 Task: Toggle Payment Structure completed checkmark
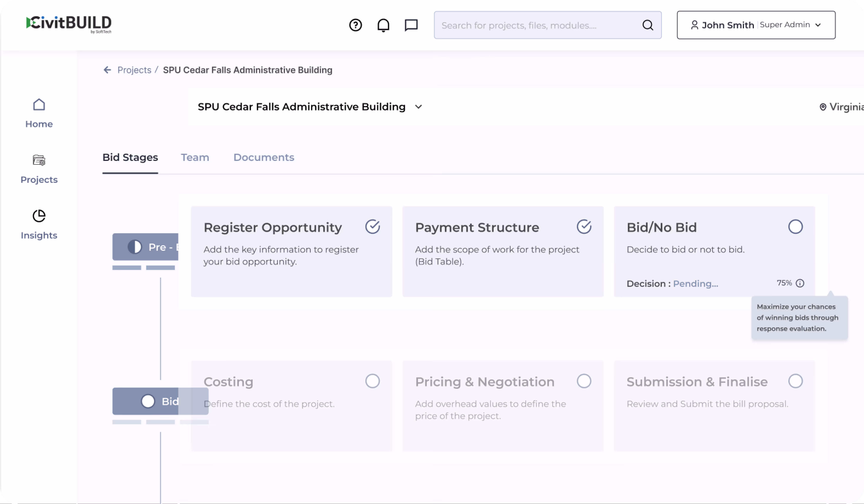(584, 227)
